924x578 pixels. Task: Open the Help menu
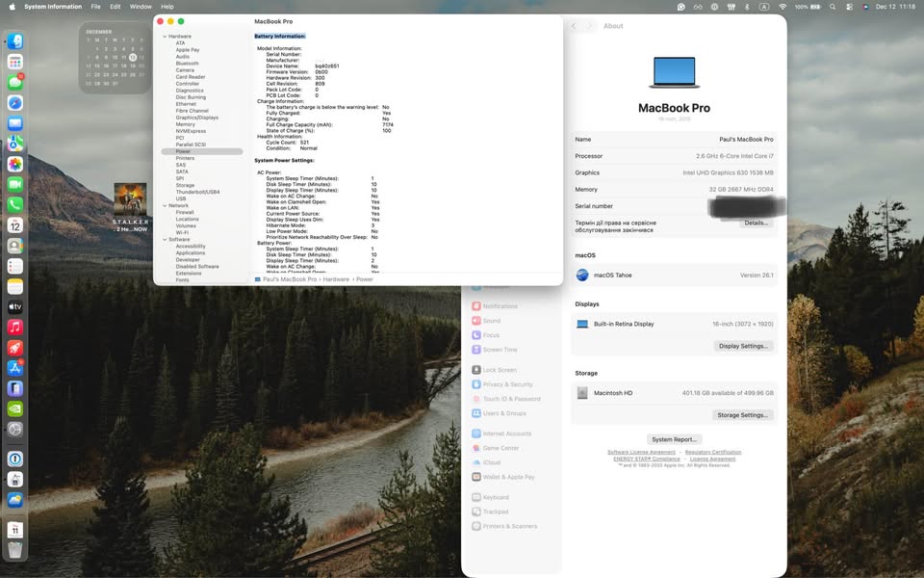tap(167, 6)
